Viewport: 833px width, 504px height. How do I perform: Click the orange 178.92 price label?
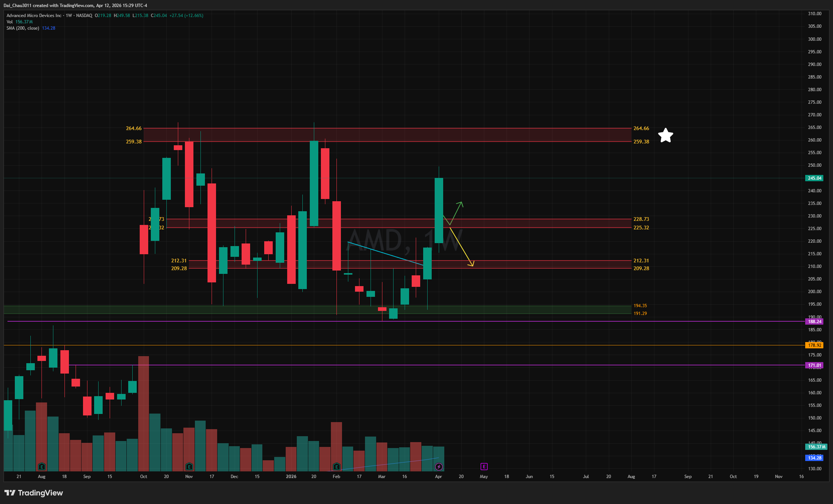point(814,345)
